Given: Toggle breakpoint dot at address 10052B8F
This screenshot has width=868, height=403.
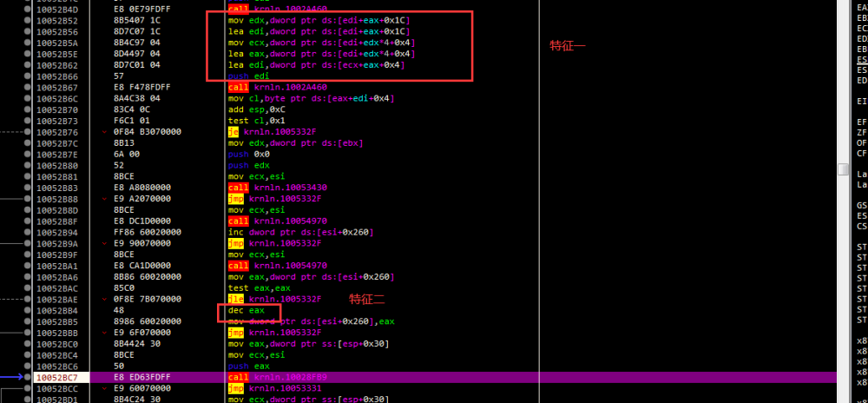Looking at the screenshot, I should 28,221.
